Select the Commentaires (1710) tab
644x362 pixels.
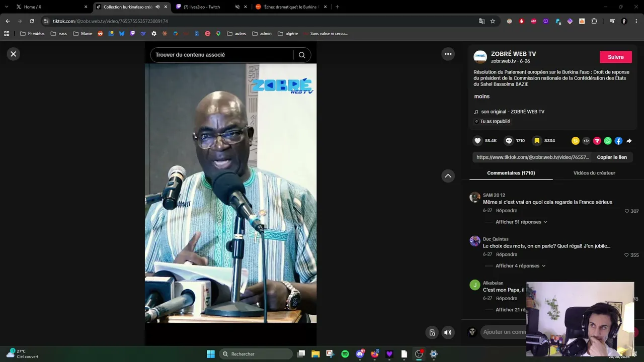[511, 173]
